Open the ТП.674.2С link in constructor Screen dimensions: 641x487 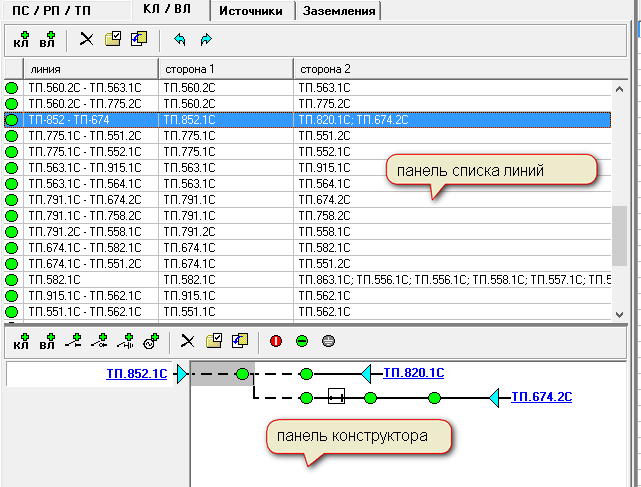[x=541, y=397]
